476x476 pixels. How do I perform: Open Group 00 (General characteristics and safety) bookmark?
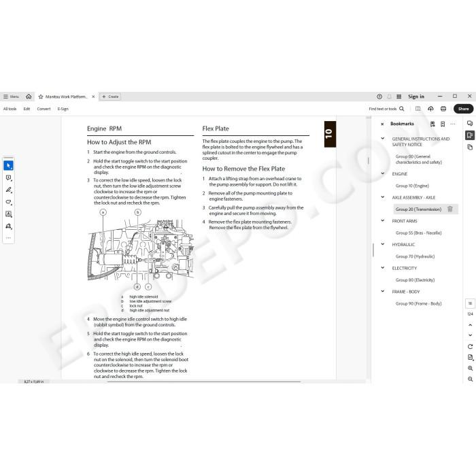(x=419, y=159)
